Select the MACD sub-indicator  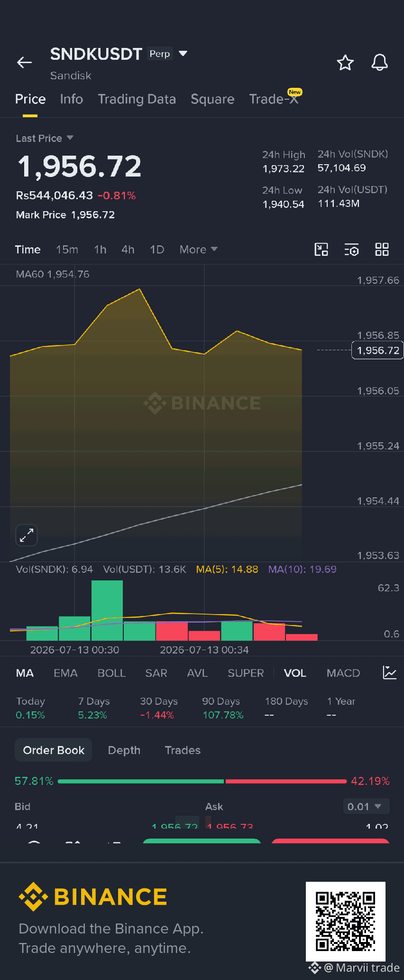(x=343, y=673)
